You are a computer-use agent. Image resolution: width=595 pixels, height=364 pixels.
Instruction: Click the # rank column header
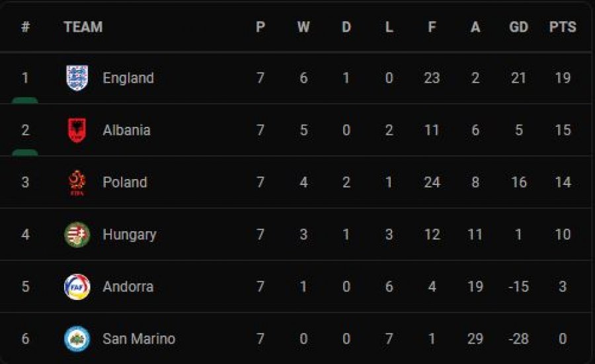coord(25,27)
